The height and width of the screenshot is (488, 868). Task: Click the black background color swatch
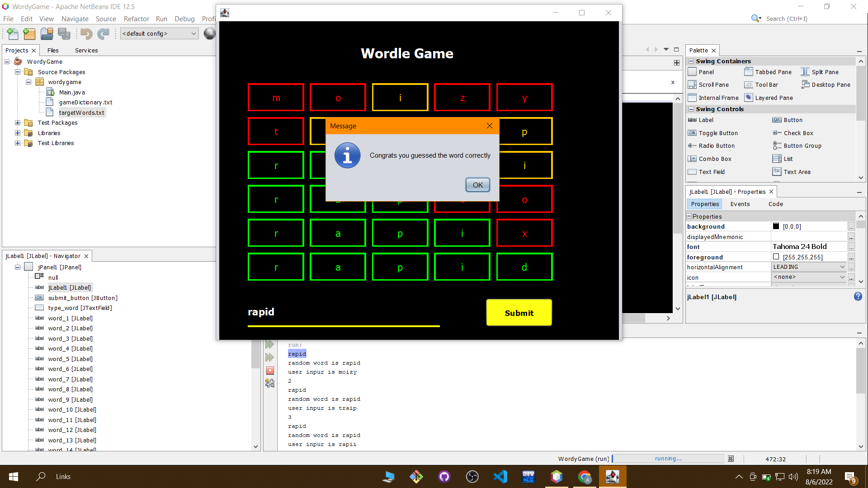pos(776,226)
